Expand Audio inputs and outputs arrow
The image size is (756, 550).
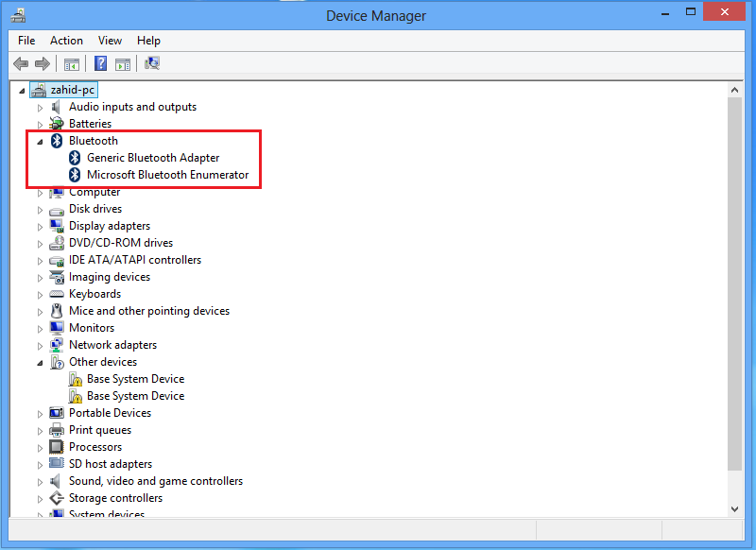(40, 108)
